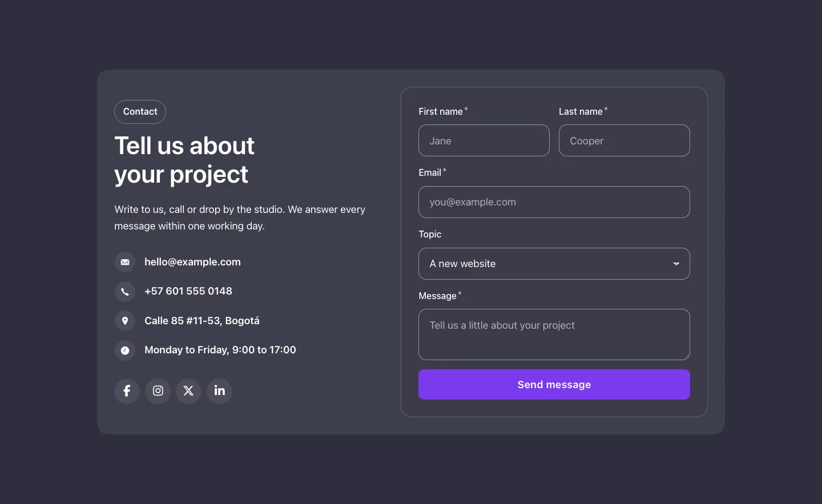Click the envelope icon beside hello@example.com
822x504 pixels.
(125, 262)
